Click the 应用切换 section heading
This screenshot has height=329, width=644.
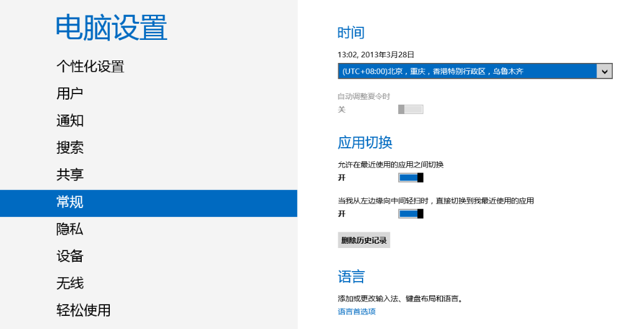point(364,142)
